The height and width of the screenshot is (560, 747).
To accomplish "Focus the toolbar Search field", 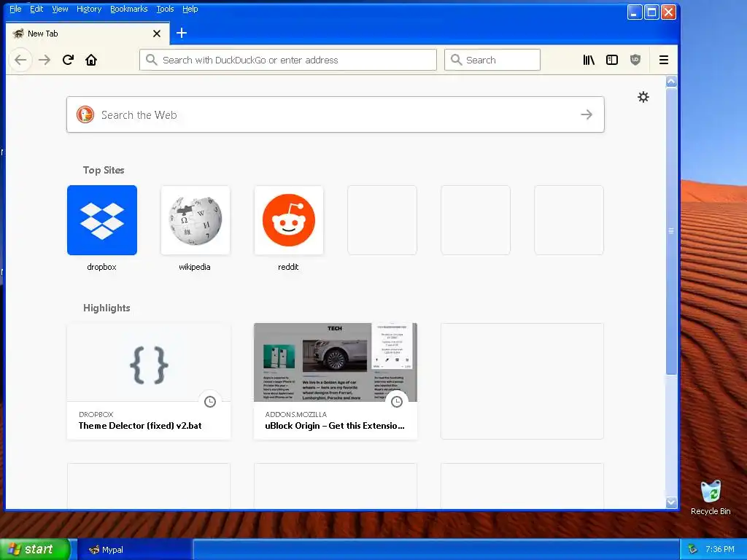I will (492, 60).
